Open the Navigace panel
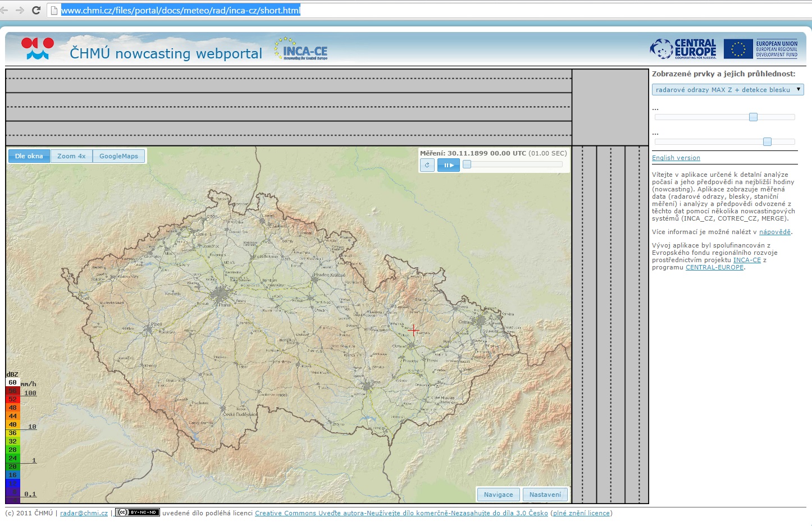This screenshot has height=526, width=812. tap(498, 495)
